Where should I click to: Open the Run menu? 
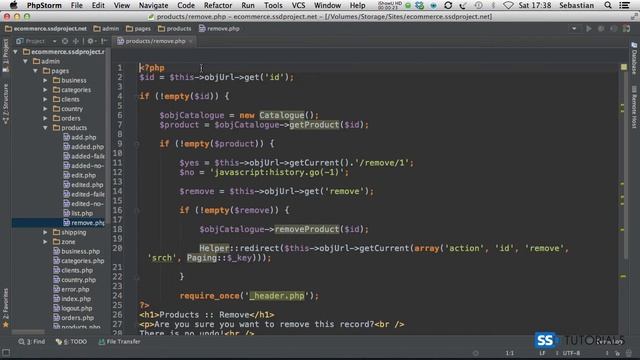(x=248, y=5)
